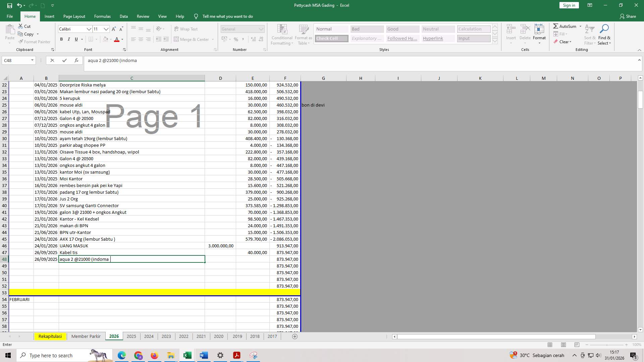Open the Number Format dropdown
Screen dimensions: 644x362
tap(261, 29)
